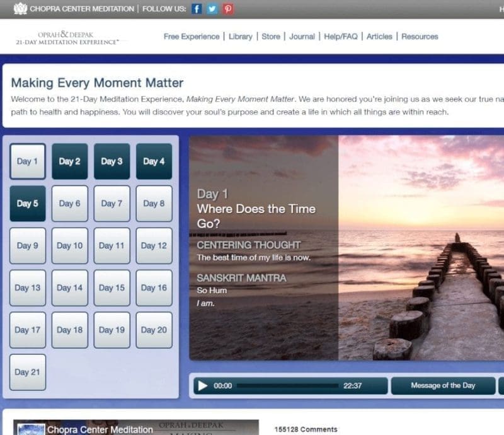Go to the Day 19 meditation
The image size is (504, 435).
point(112,330)
